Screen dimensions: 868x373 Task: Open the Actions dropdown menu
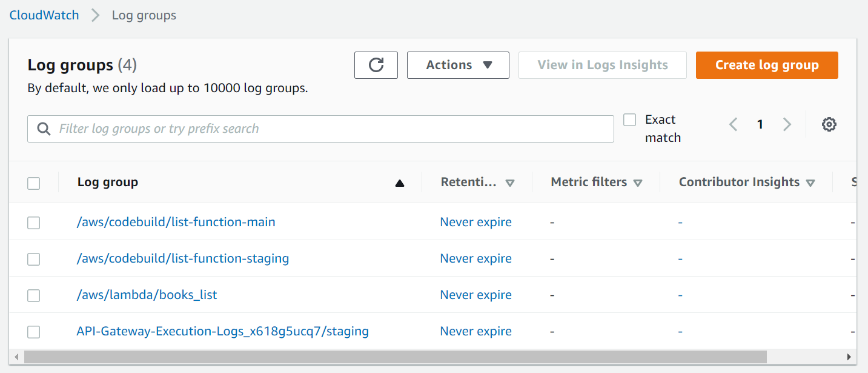pyautogui.click(x=458, y=65)
